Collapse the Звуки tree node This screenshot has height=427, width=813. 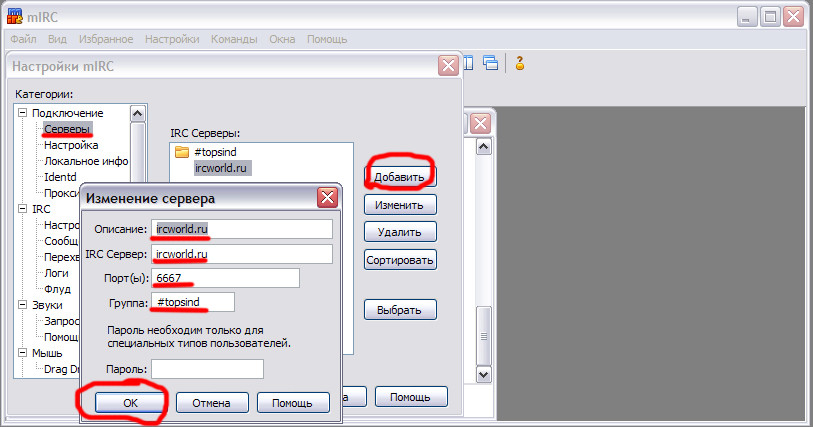pyautogui.click(x=22, y=305)
